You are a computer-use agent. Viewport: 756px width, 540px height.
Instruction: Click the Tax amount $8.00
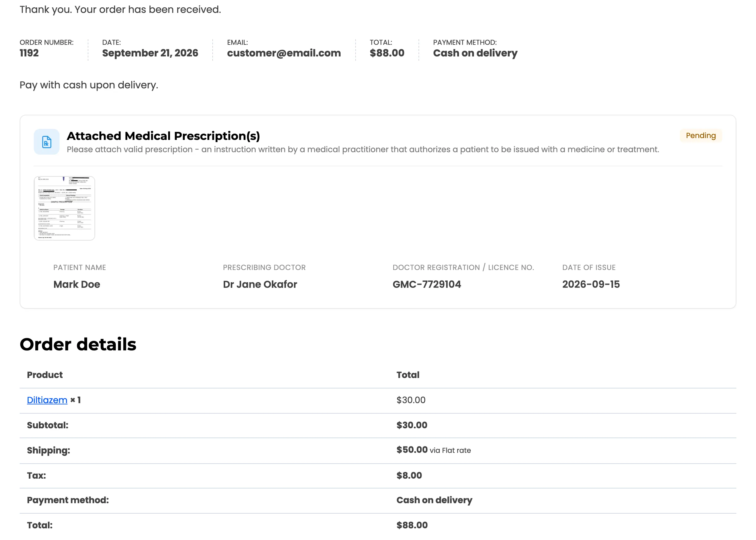[409, 476]
